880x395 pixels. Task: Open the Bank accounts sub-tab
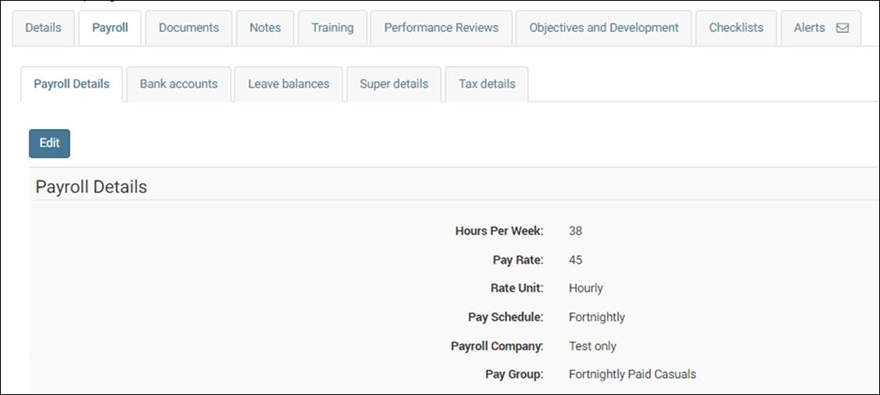tap(178, 84)
